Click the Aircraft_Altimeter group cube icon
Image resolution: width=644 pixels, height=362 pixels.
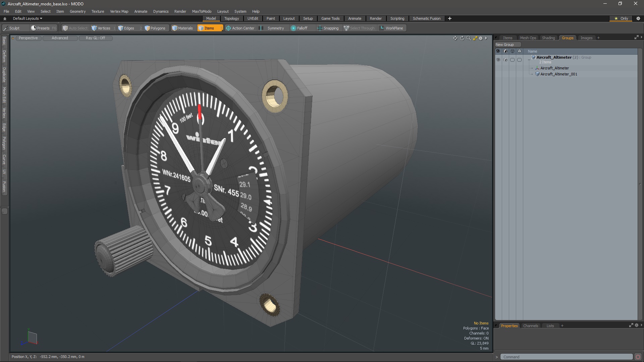point(533,57)
